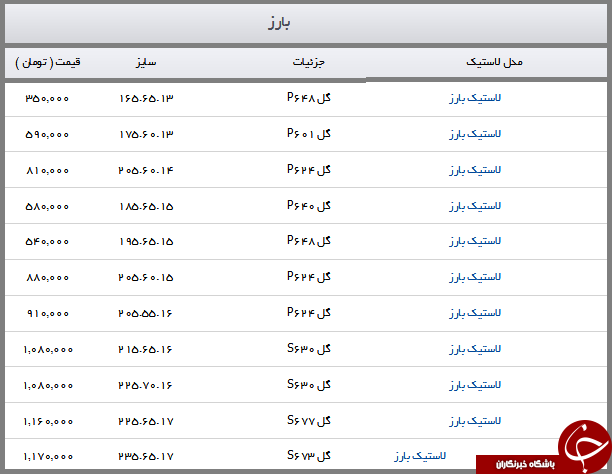Open لاستیک بارز link in the ۲۰۵.۶۰.۱۵ row
The height and width of the screenshot is (474, 612).
pos(475,277)
